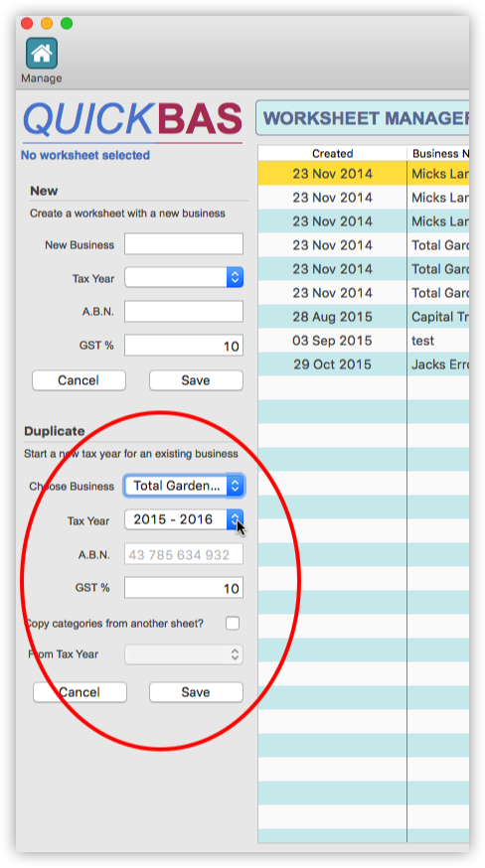This screenshot has width=485, height=868.
Task: Tick Copy categories from another sheet checkbox
Action: (233, 624)
